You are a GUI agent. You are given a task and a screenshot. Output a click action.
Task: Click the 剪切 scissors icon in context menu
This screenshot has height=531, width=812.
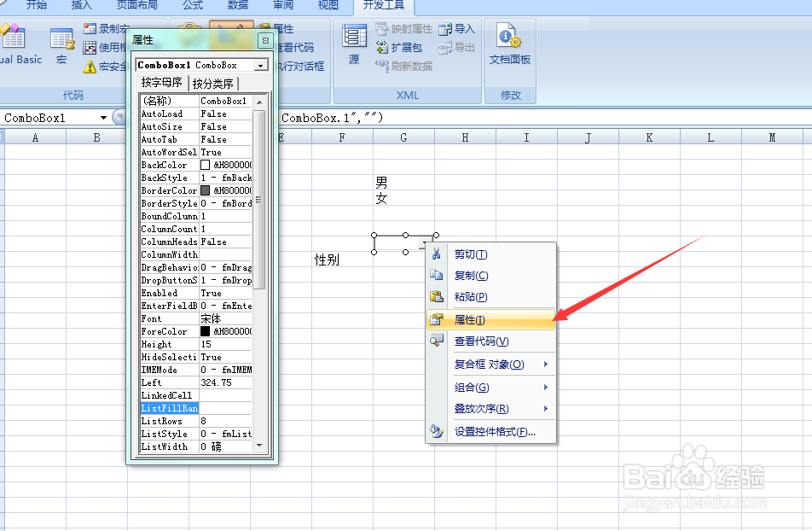tap(437, 254)
